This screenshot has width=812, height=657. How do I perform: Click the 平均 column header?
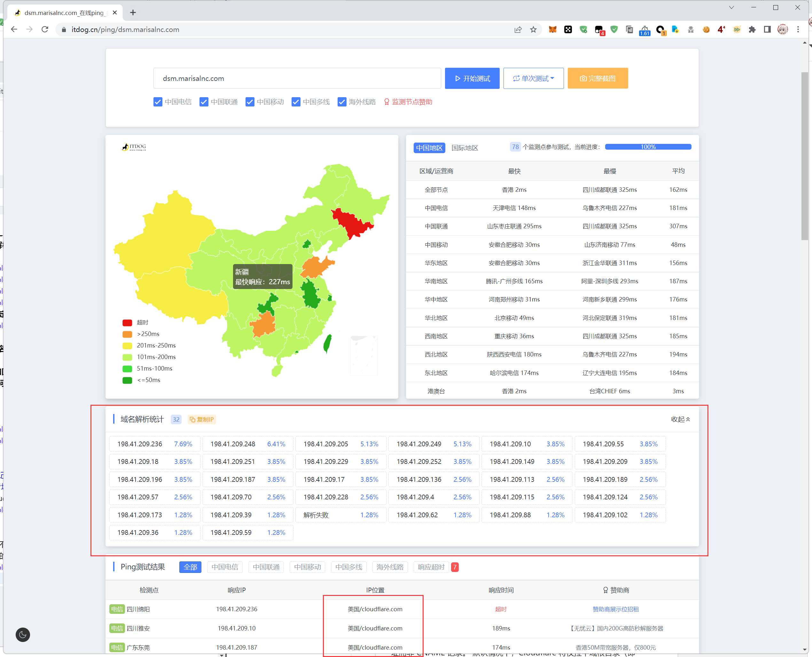pos(678,171)
